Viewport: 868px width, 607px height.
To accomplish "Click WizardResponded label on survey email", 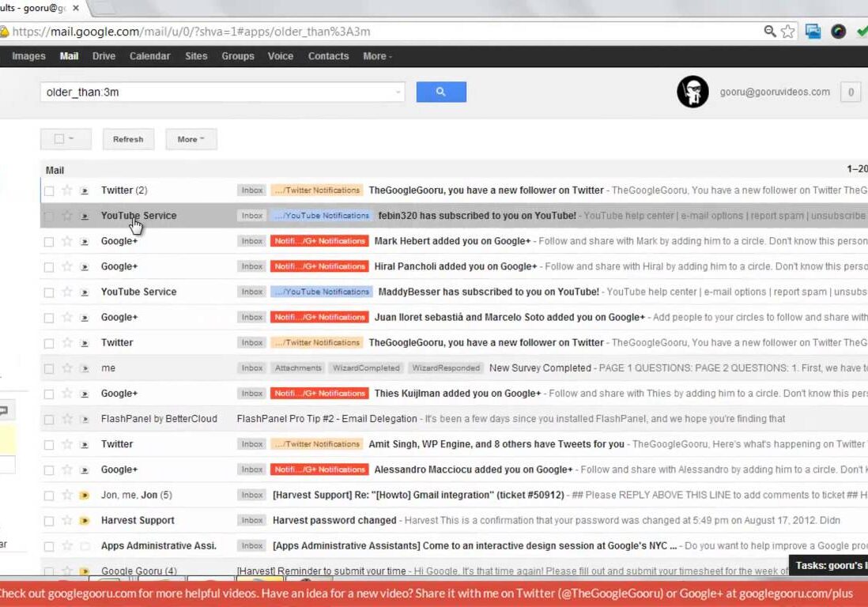I will [446, 368].
